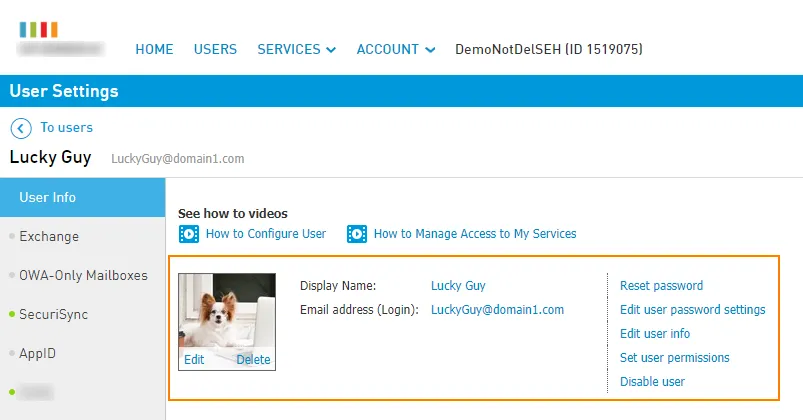Click video icon beside How to Configure User

point(188,234)
